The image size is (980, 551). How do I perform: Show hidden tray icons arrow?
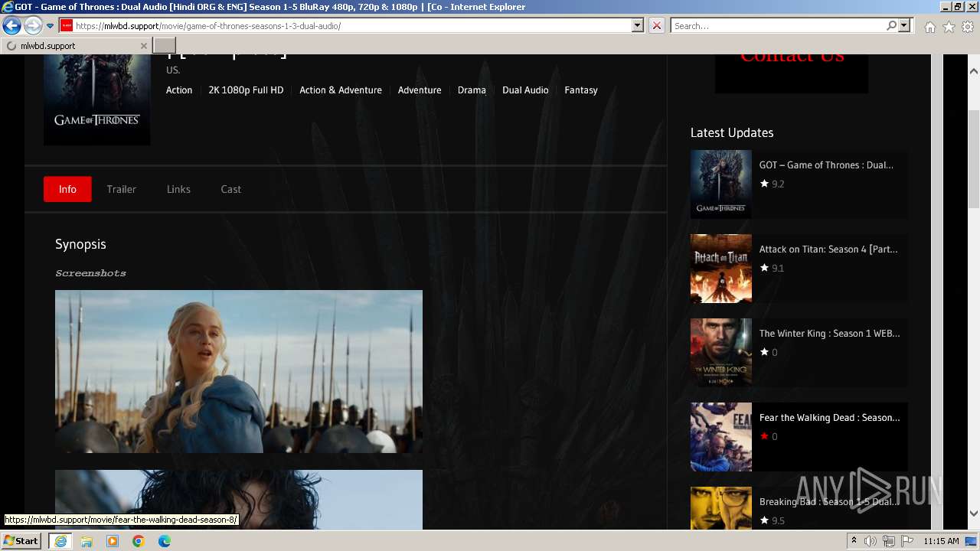pyautogui.click(x=854, y=541)
